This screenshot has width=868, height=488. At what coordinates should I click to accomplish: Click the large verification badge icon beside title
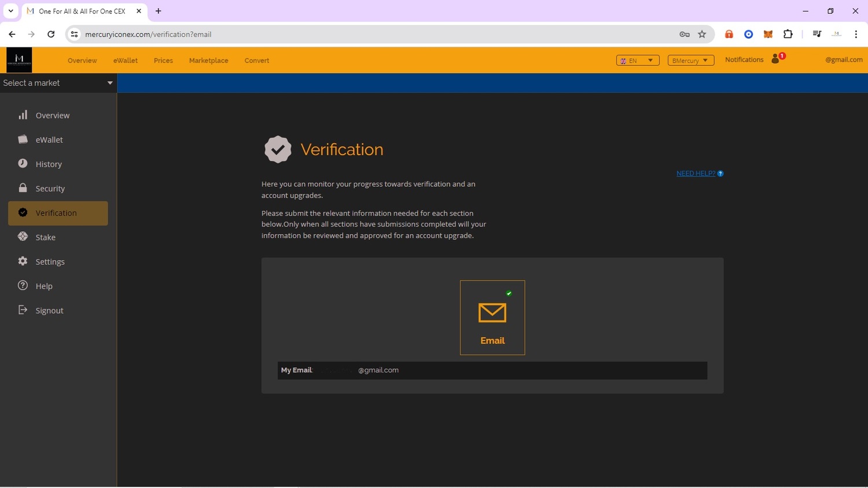[x=278, y=150]
